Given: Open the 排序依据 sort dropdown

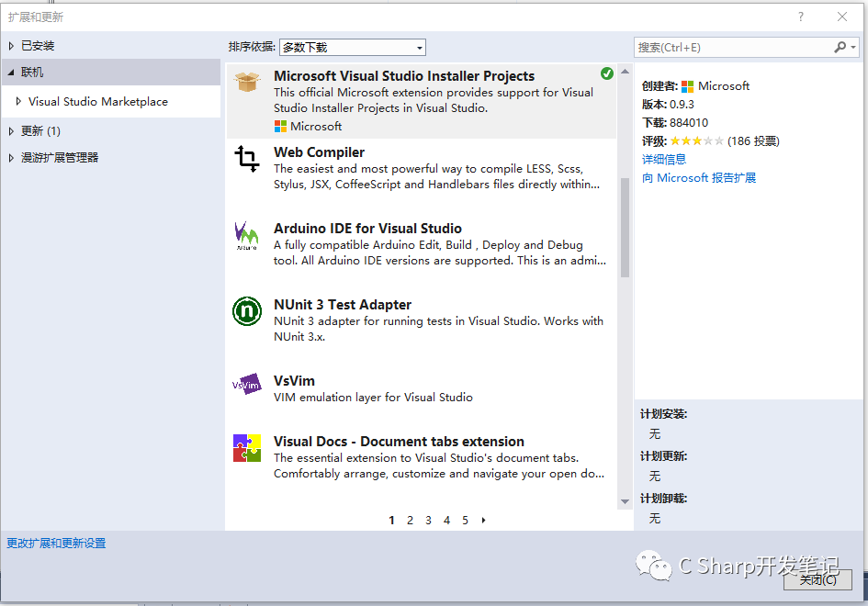Looking at the screenshot, I should [x=353, y=48].
